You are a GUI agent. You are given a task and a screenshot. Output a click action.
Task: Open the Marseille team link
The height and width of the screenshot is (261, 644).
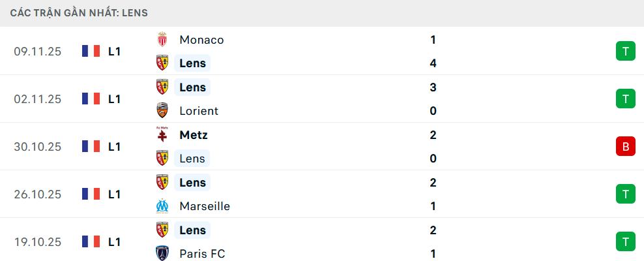point(205,206)
